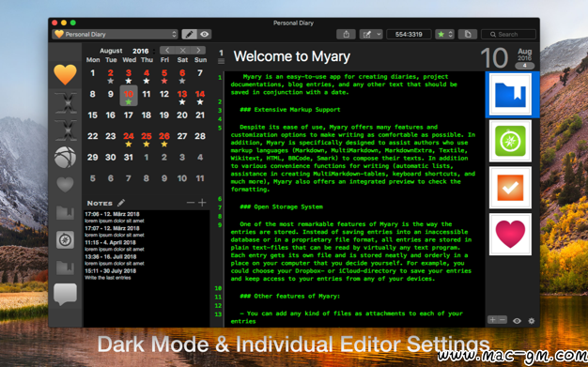Click the attachment count badge '4'
Image resolution: width=588 pixels, height=367 pixels.
(525, 66)
